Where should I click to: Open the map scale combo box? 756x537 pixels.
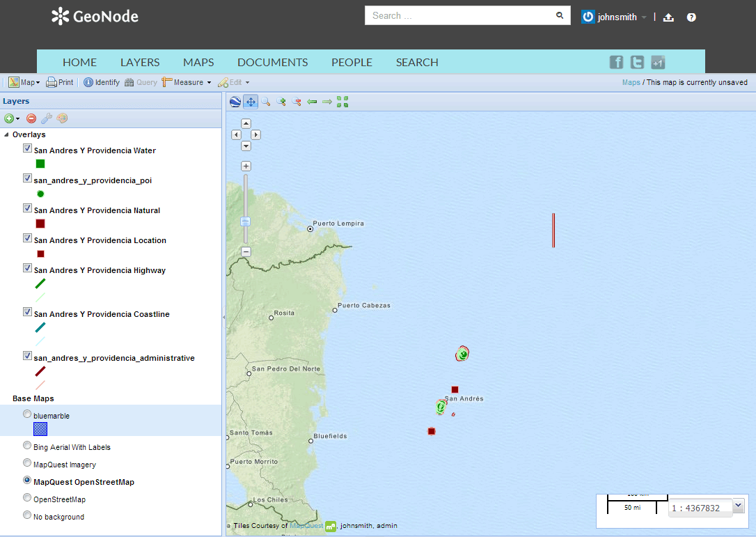point(739,506)
